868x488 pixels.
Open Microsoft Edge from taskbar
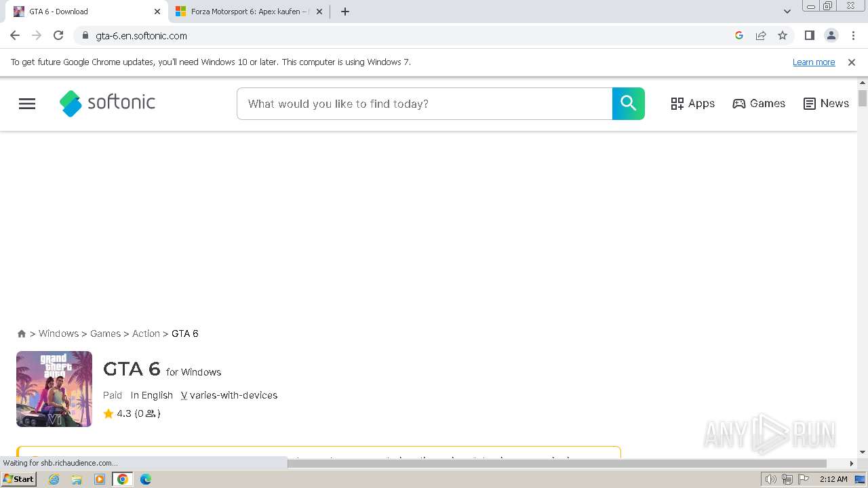[146, 479]
